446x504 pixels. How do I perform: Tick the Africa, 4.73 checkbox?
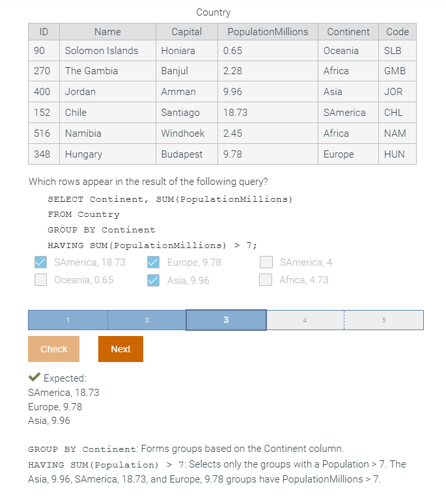(x=266, y=280)
